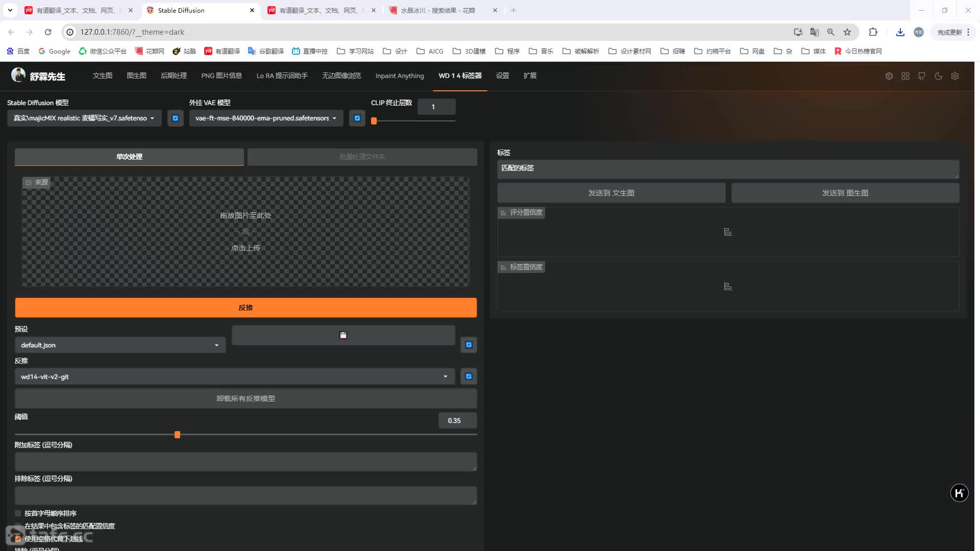Open the 3D建模 bookmarks folder
Image resolution: width=980 pixels, height=551 pixels.
point(469,51)
